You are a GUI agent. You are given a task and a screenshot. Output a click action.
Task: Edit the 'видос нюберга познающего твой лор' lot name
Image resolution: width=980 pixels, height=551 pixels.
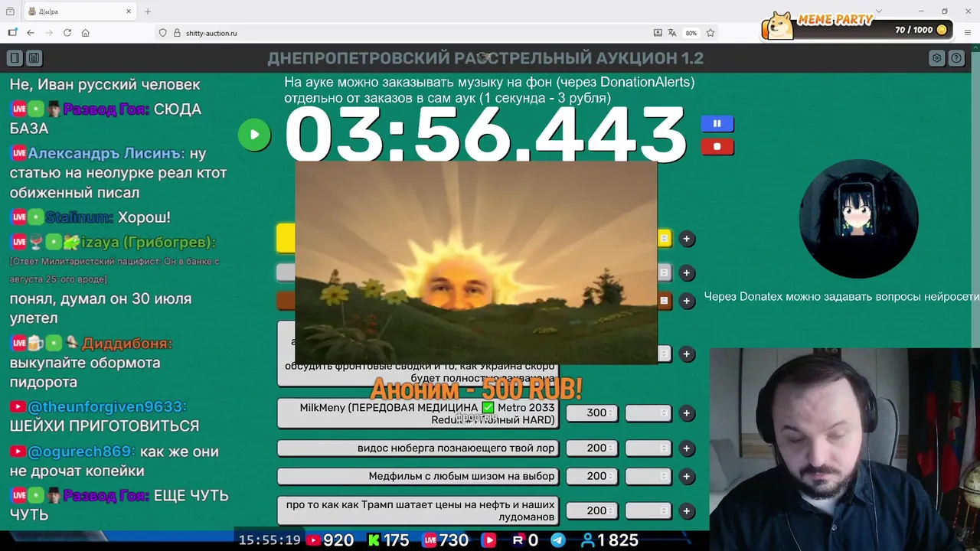[418, 448]
